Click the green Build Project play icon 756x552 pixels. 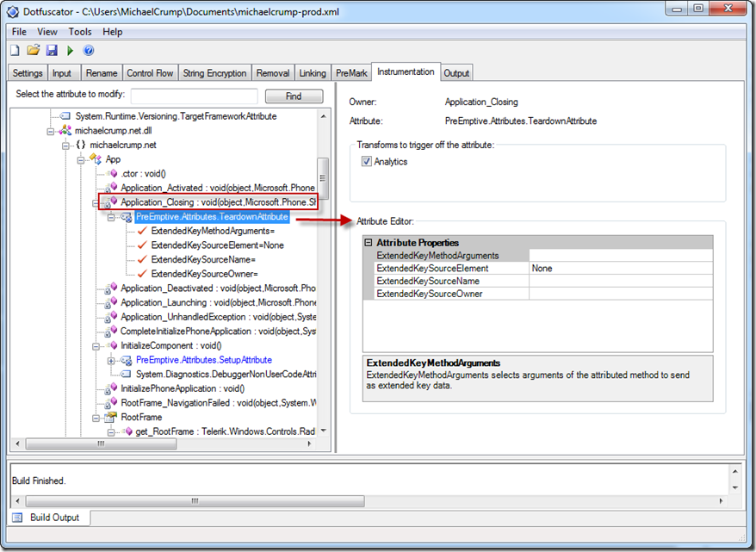[71, 50]
